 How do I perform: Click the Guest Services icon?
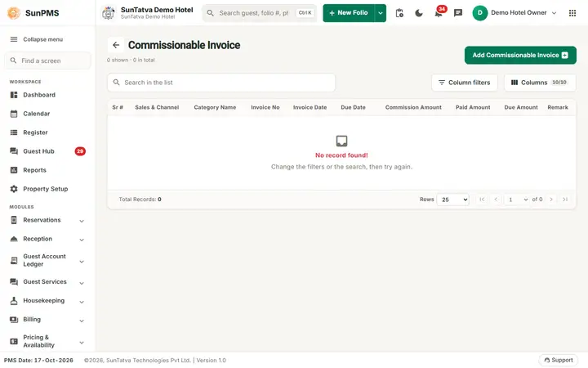(14, 281)
